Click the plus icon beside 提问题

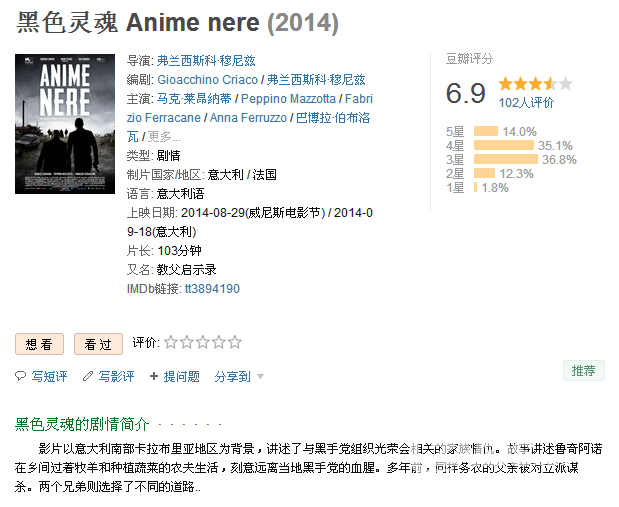pyautogui.click(x=154, y=377)
